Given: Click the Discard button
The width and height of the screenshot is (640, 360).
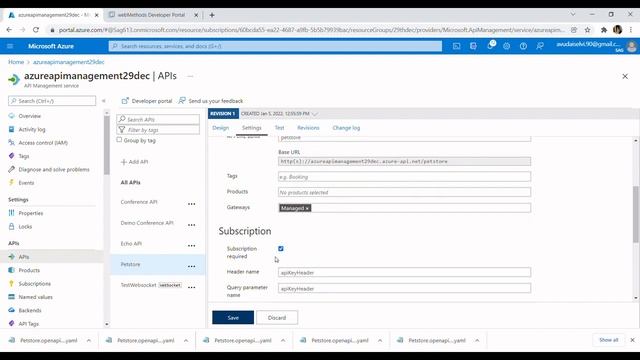Looking at the screenshot, I should click(277, 318).
